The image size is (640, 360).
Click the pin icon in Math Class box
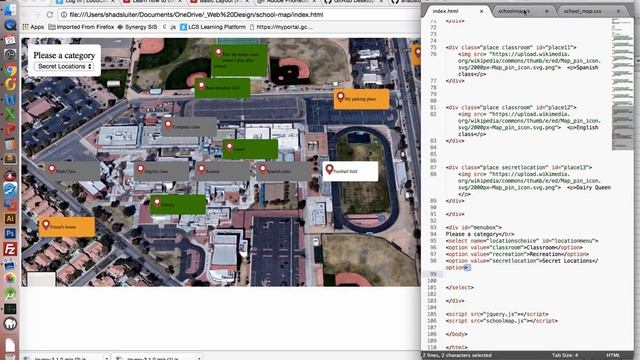pyautogui.click(x=51, y=169)
